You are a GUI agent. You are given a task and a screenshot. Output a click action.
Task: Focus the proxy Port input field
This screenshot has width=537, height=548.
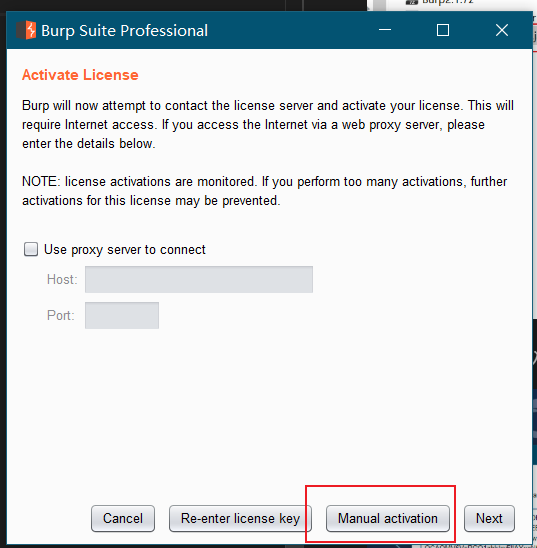[122, 315]
